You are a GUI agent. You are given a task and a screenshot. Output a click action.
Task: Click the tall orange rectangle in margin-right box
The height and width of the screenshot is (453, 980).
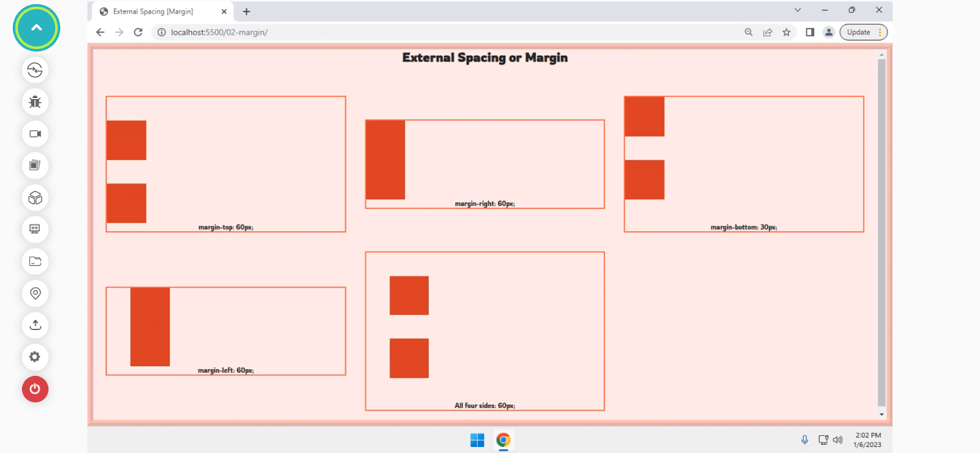coord(385,160)
